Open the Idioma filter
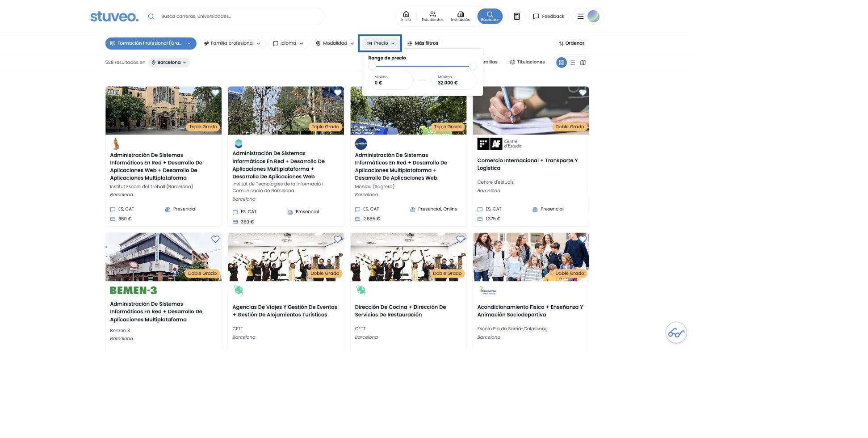Image resolution: width=868 pixels, height=438 pixels. 288,43
